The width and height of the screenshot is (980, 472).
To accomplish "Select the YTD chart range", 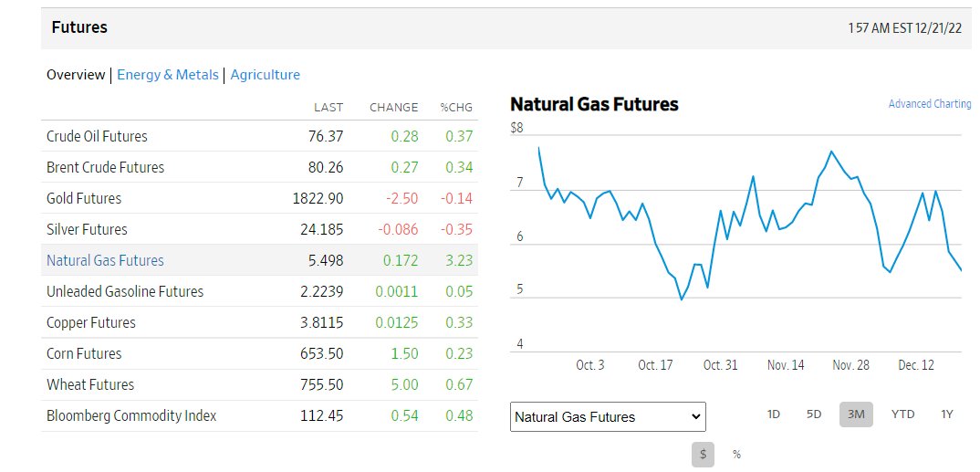I will pos(902,414).
